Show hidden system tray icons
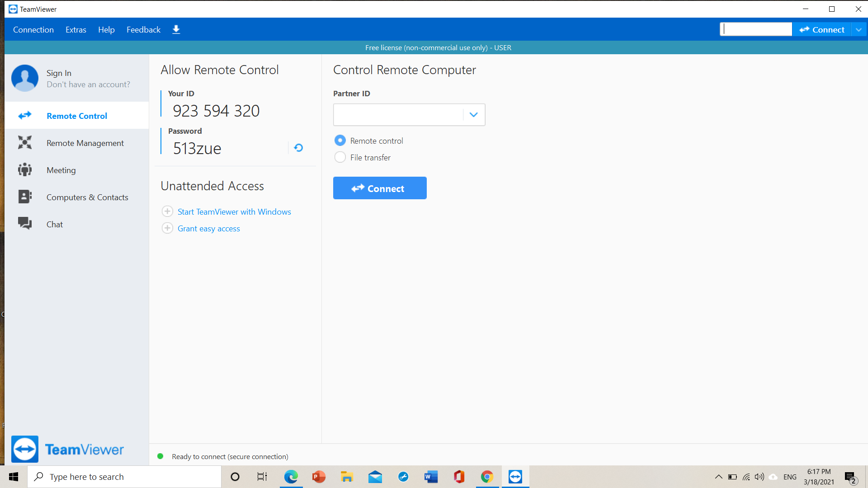 click(718, 477)
